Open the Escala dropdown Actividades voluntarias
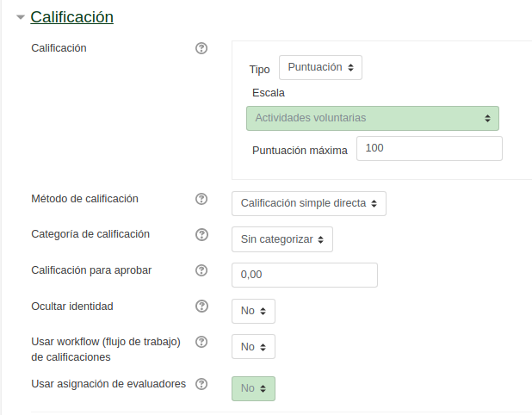The image size is (532, 415). click(x=373, y=119)
